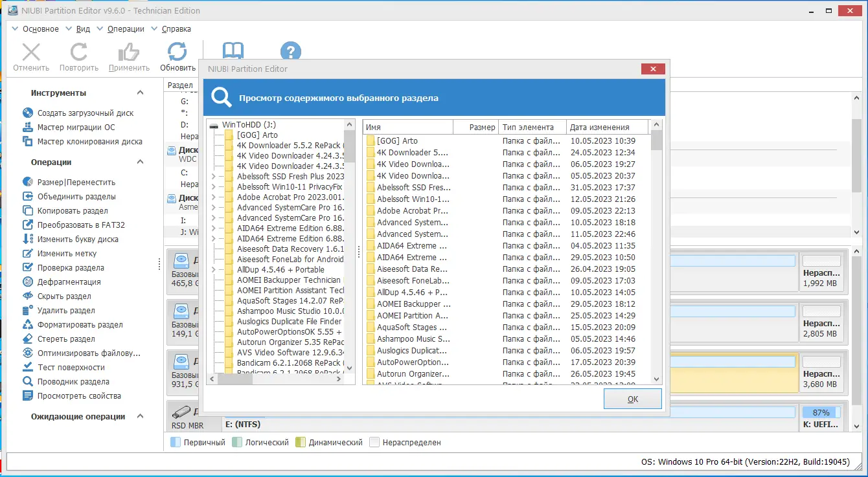Click the blue question mark help icon
868x477 pixels.
(291, 52)
